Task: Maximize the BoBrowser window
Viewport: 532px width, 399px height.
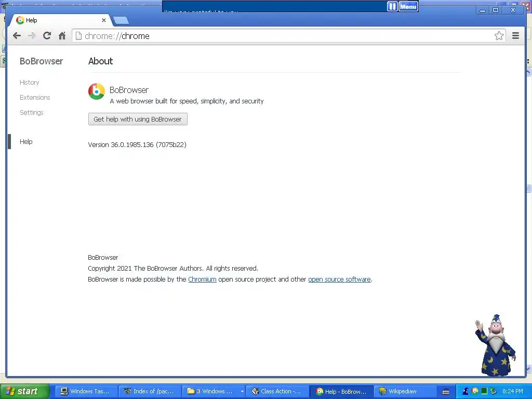Action: 495,10
